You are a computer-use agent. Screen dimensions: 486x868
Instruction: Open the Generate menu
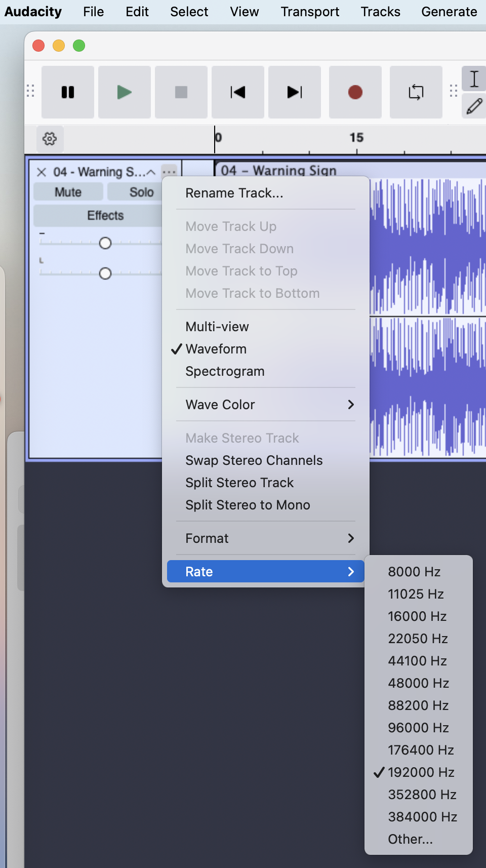click(449, 12)
